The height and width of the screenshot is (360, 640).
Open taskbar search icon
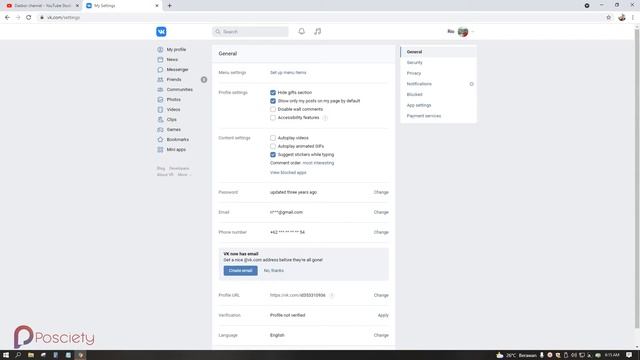tap(18, 355)
